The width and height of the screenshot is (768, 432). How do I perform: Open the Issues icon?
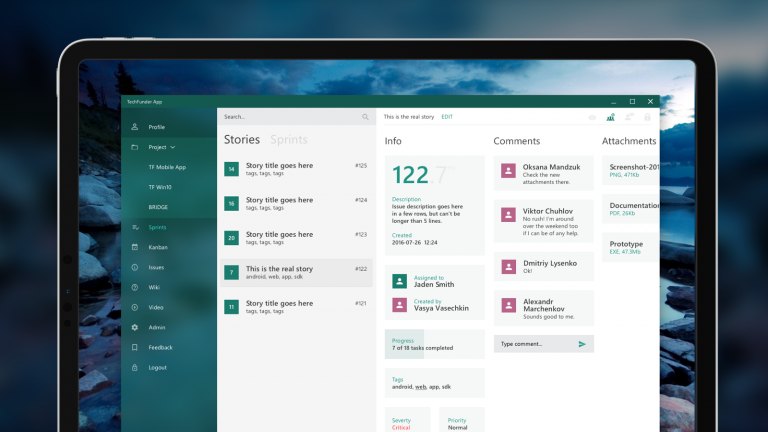coord(135,267)
